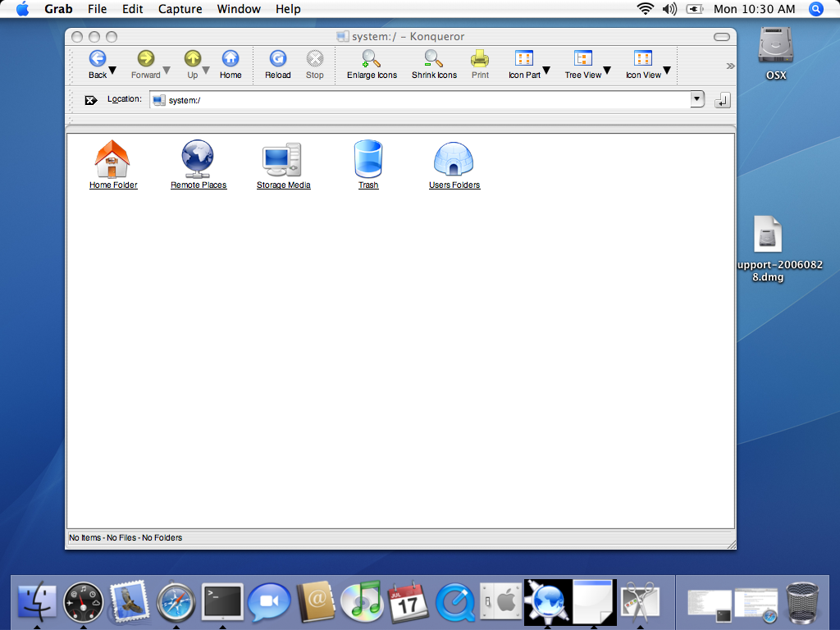Click the Location address field
Image resolution: width=840 pixels, height=630 pixels.
tap(427, 100)
